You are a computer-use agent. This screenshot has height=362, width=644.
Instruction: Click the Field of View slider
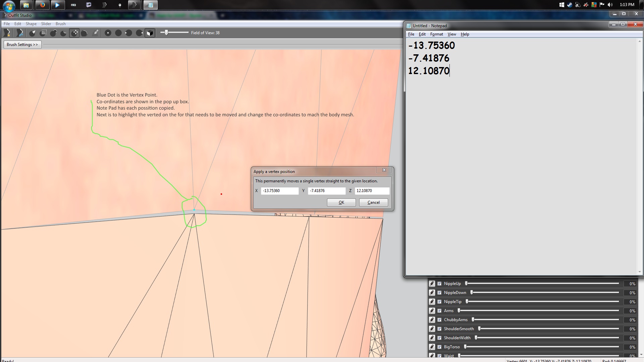click(x=166, y=33)
